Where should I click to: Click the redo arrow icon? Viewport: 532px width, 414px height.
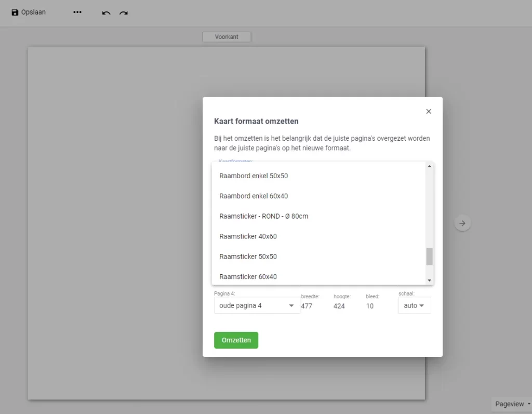tap(123, 12)
